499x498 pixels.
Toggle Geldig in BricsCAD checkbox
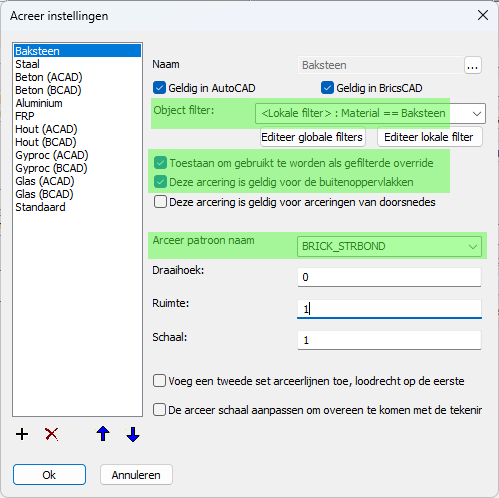[x=327, y=88]
